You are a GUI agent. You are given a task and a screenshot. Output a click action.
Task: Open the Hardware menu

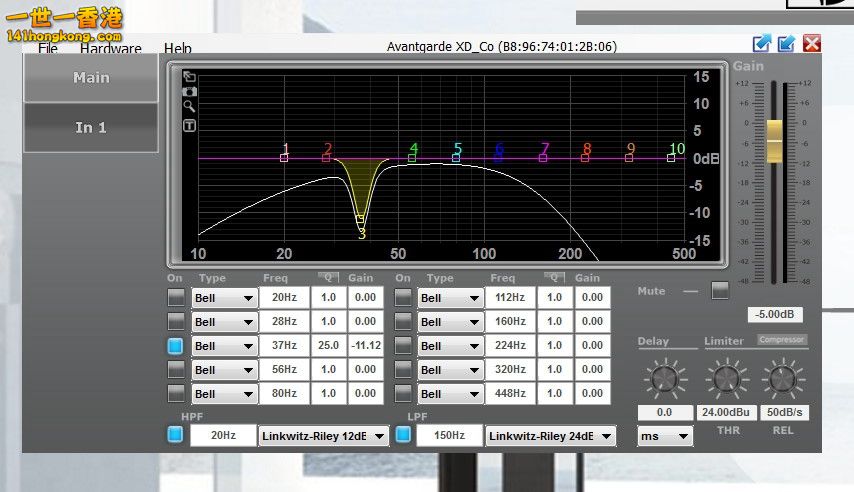111,48
